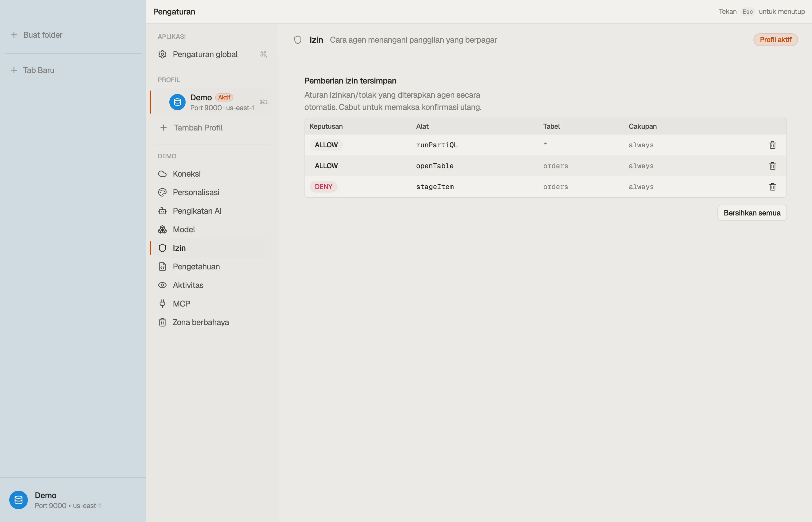This screenshot has height=522, width=812.
Task: Click the always cell in runPartiQL row
Action: [x=641, y=145]
